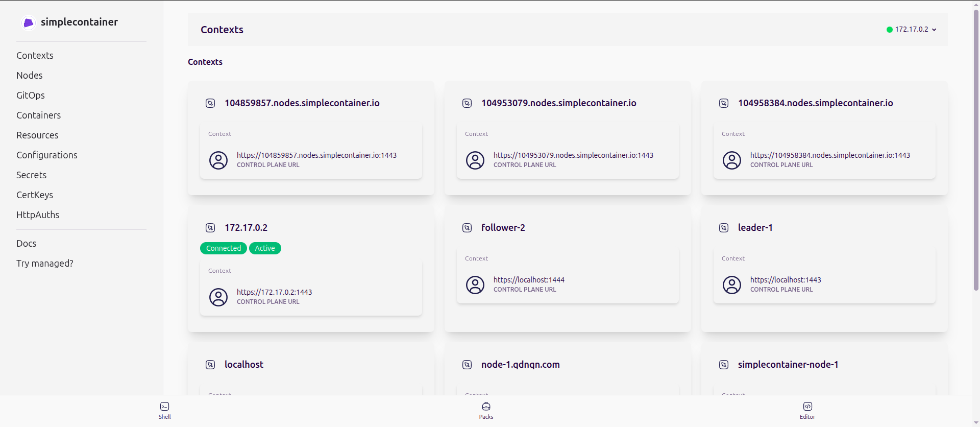Screen dimensions: 980x427
Task: Select the follower-2 card title
Action: [x=503, y=228]
